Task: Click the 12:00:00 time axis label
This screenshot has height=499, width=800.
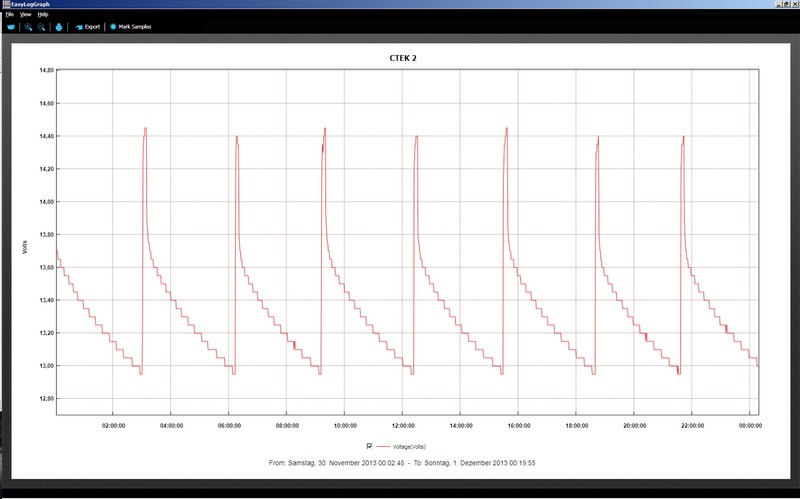Action: coord(402,424)
